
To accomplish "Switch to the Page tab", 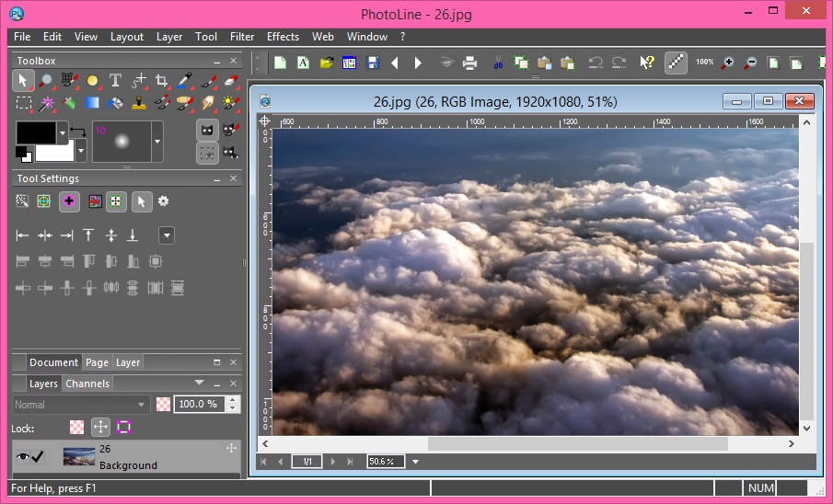I will coord(97,362).
